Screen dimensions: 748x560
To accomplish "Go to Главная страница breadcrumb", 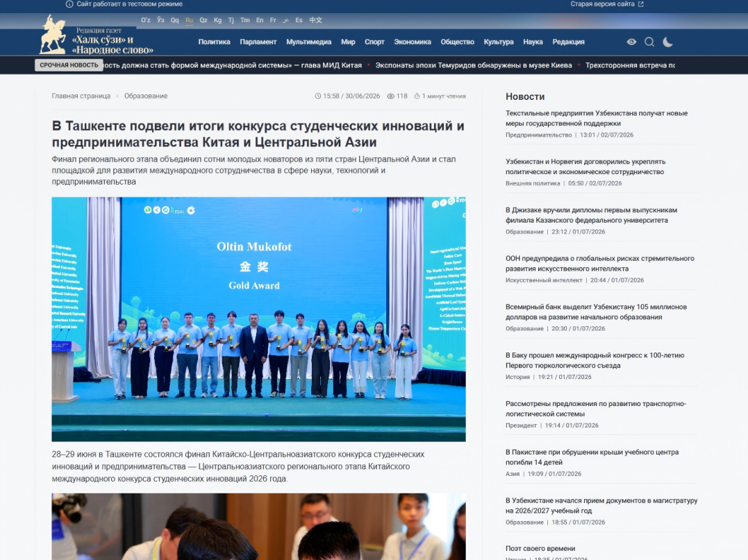I will [x=81, y=96].
